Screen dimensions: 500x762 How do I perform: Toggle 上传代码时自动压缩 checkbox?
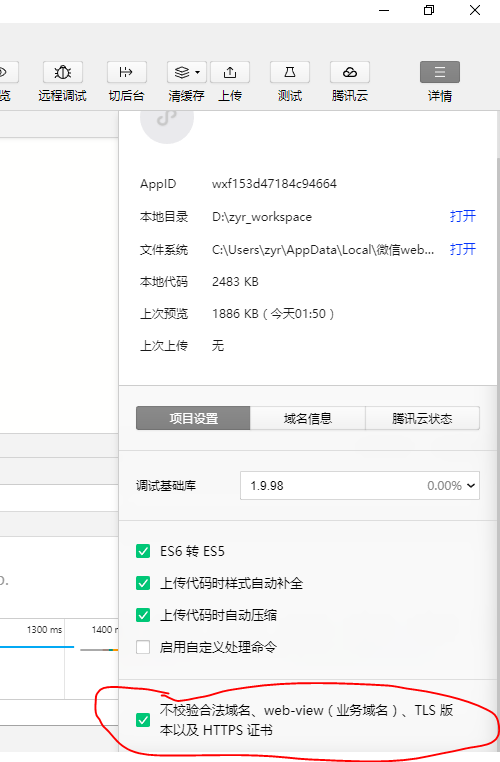(x=143, y=615)
